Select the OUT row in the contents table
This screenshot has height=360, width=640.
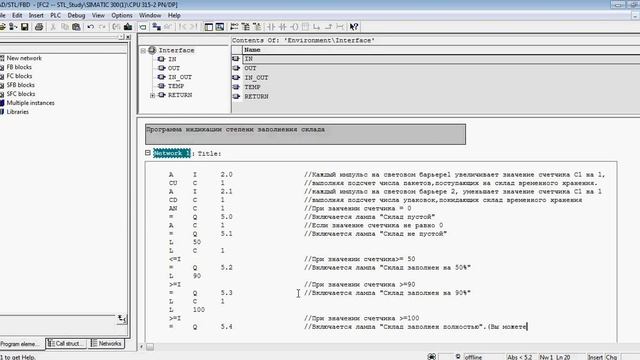pos(436,68)
